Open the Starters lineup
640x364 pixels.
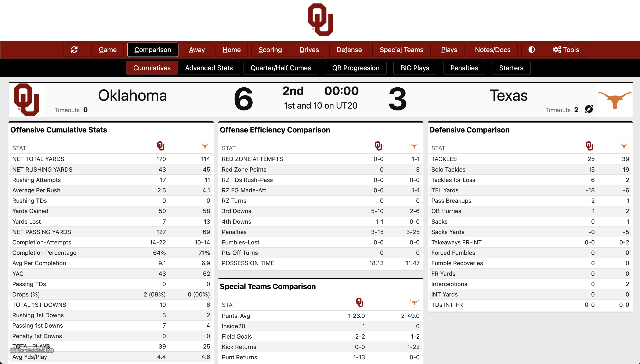(x=511, y=68)
